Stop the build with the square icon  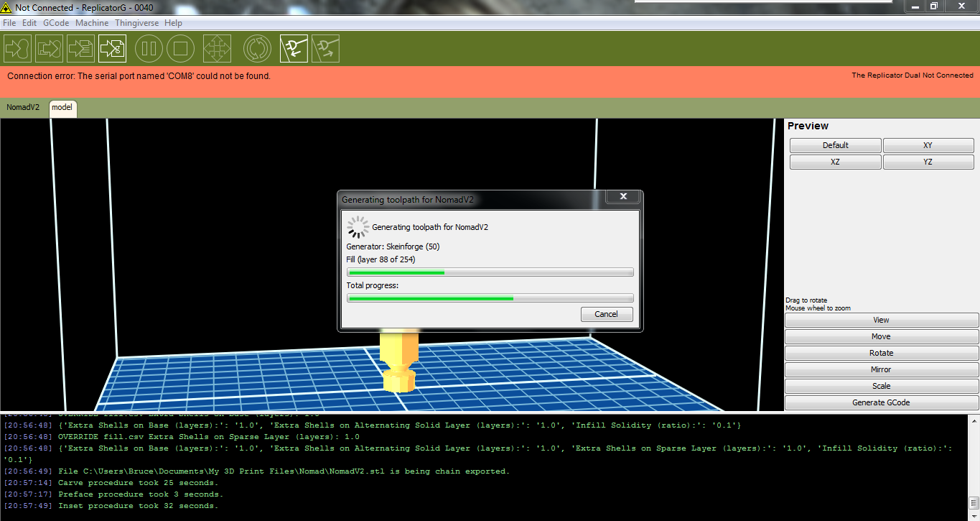pos(181,49)
